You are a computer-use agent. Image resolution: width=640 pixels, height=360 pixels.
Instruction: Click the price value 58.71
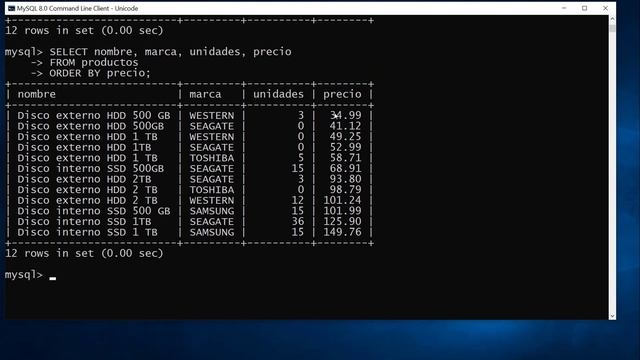click(x=345, y=158)
